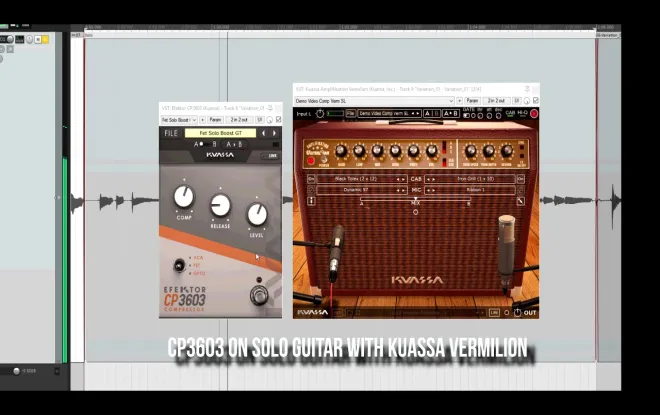Cycle the Black Tolex cabinet selector
660x415 pixels.
(362, 179)
